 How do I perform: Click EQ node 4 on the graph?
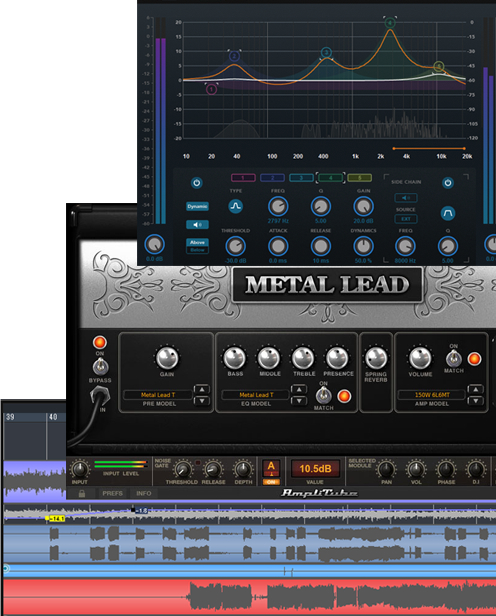pos(390,23)
